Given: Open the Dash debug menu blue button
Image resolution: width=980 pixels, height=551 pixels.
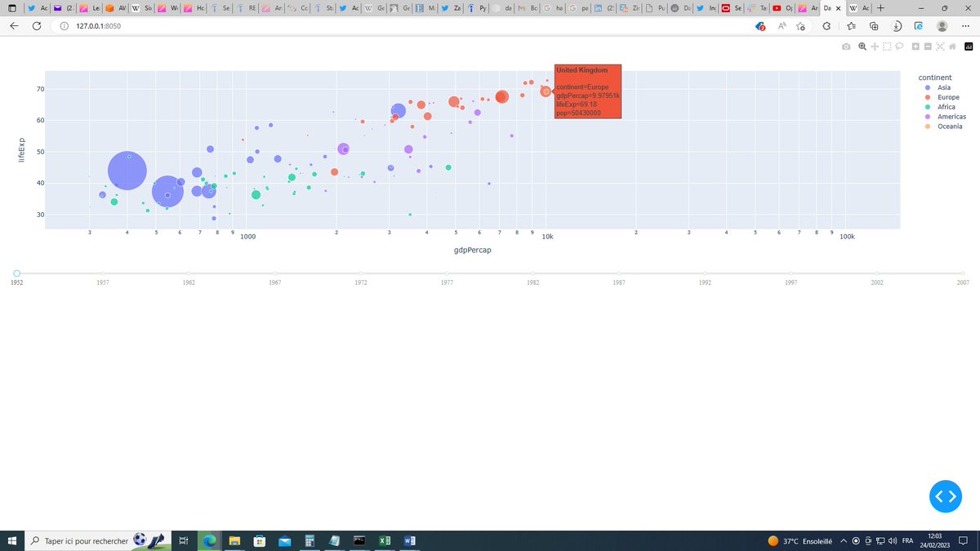Looking at the screenshot, I should pyautogui.click(x=946, y=496).
